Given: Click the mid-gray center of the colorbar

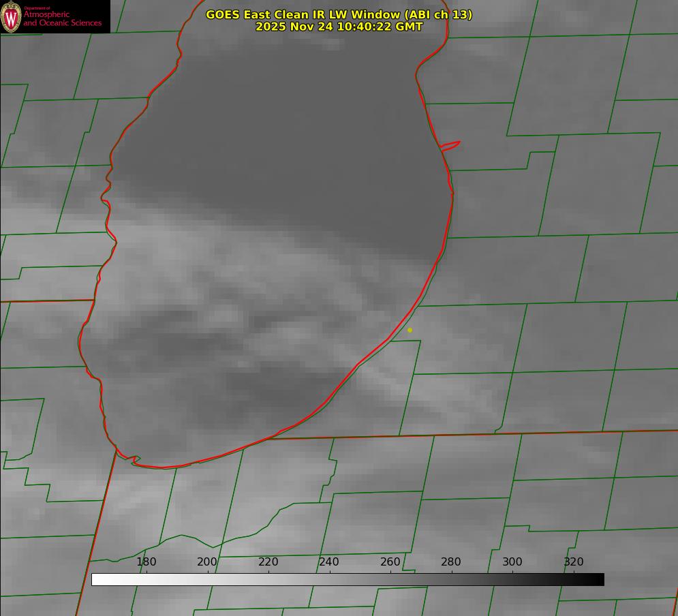Looking at the screenshot, I should tap(348, 579).
